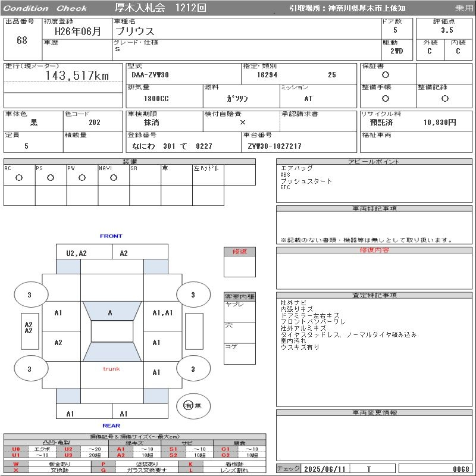
Task: Click the note 'ドアミラー左右キズ'
Action: (x=309, y=316)
